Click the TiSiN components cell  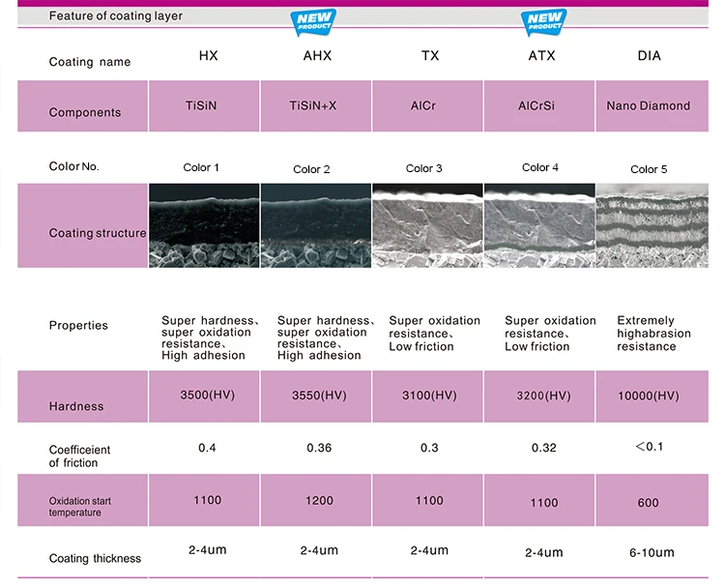click(x=204, y=106)
